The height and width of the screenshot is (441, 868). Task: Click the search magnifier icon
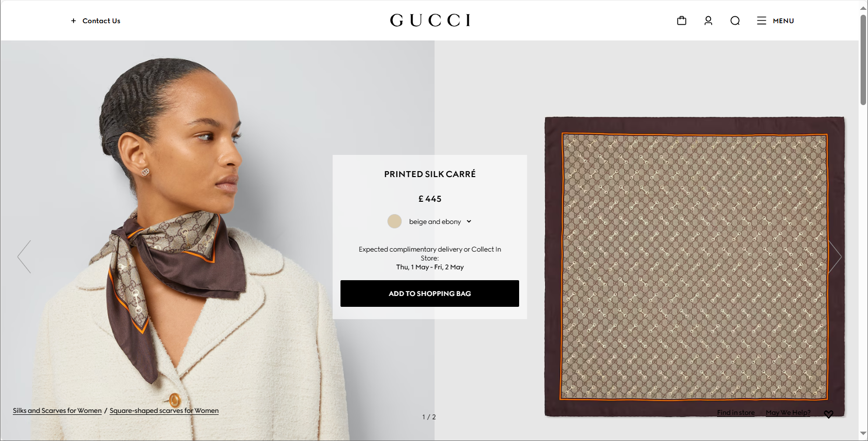(735, 21)
